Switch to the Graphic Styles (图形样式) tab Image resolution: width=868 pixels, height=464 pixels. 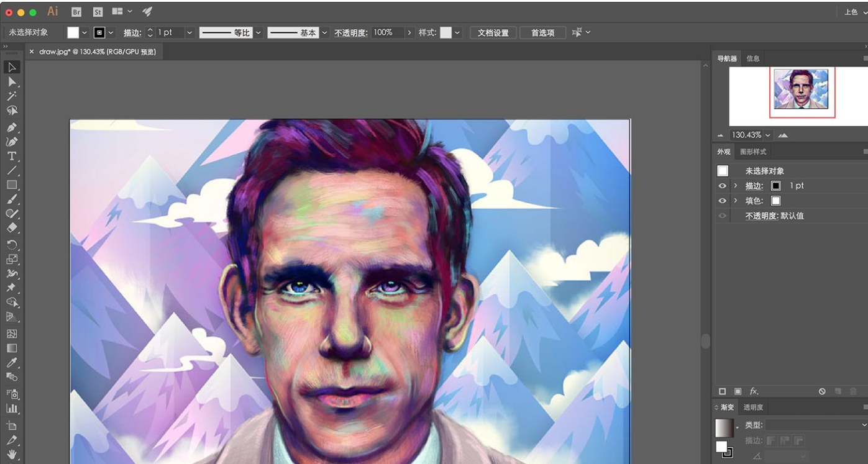coord(753,152)
